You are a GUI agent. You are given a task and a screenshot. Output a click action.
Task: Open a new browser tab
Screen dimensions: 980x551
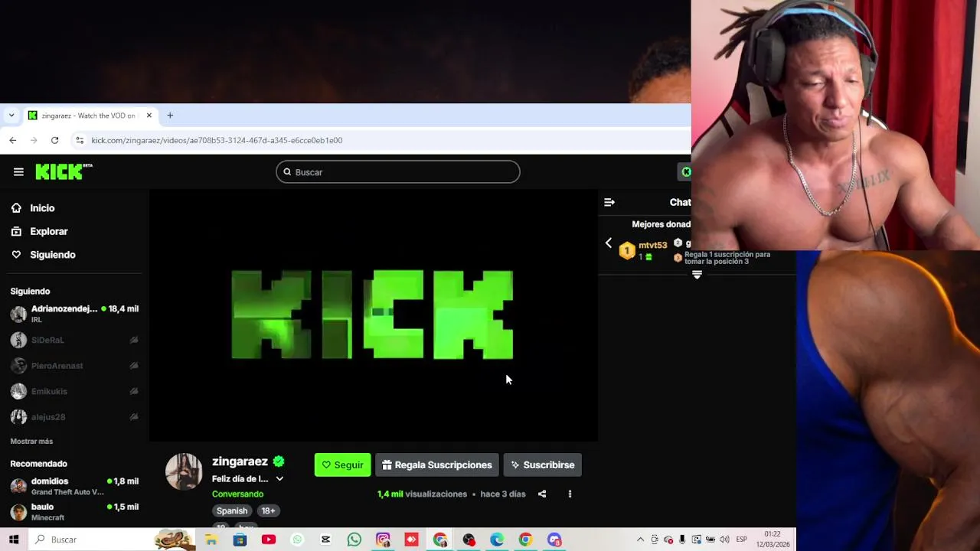[170, 116]
